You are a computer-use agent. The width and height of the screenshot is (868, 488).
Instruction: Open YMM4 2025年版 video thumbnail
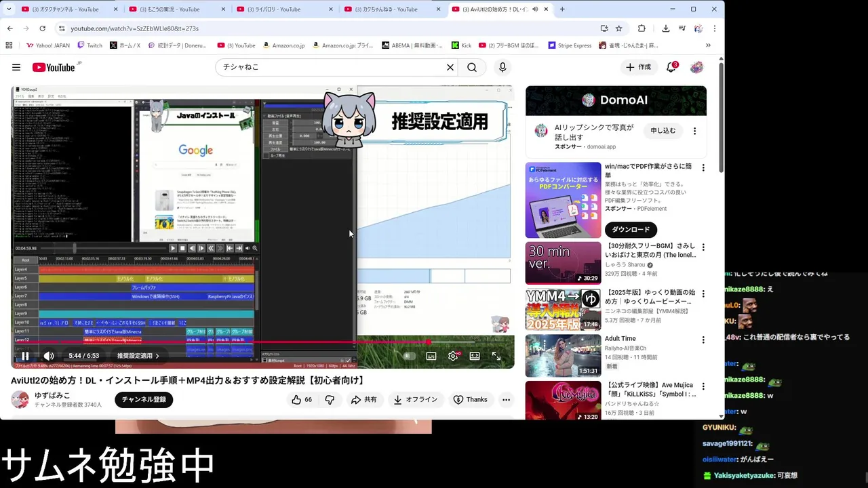coord(563,310)
